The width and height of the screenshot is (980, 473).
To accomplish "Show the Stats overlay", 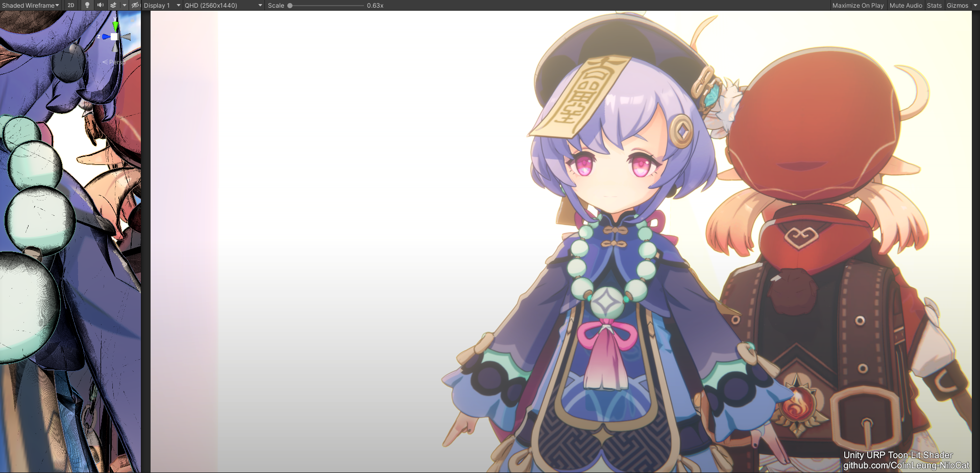I will 934,5.
